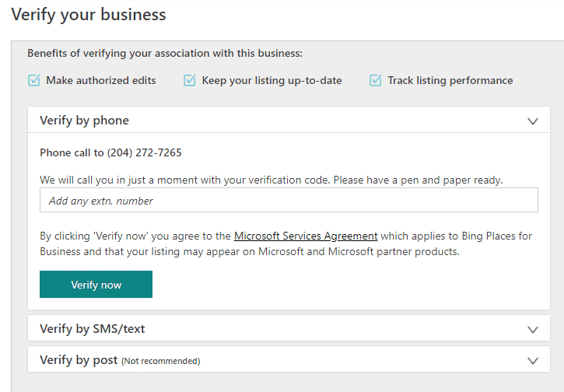564x392 pixels.
Task: Click the Make authorized edits checkmark icon
Action: 33,80
